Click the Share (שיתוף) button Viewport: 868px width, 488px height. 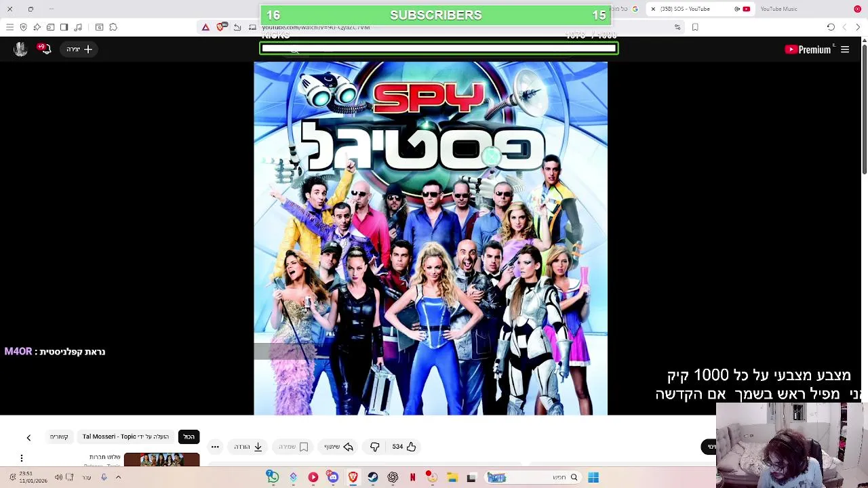coord(338,447)
